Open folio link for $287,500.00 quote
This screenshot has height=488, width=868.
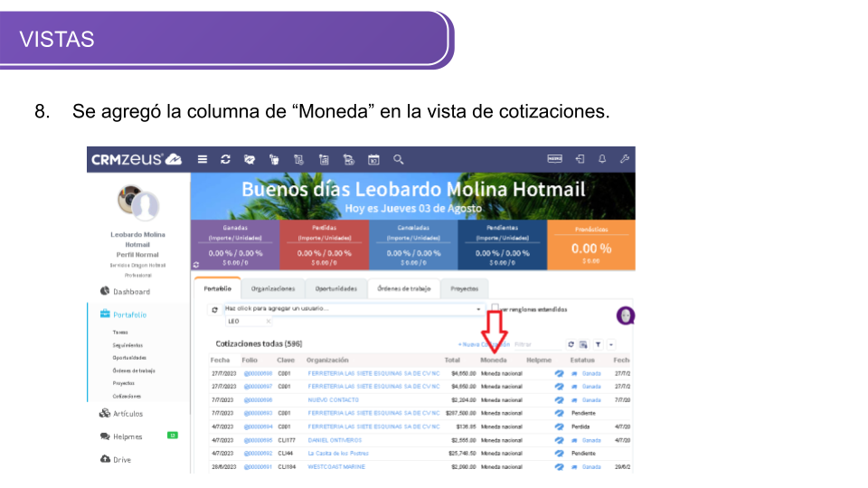tap(258, 413)
